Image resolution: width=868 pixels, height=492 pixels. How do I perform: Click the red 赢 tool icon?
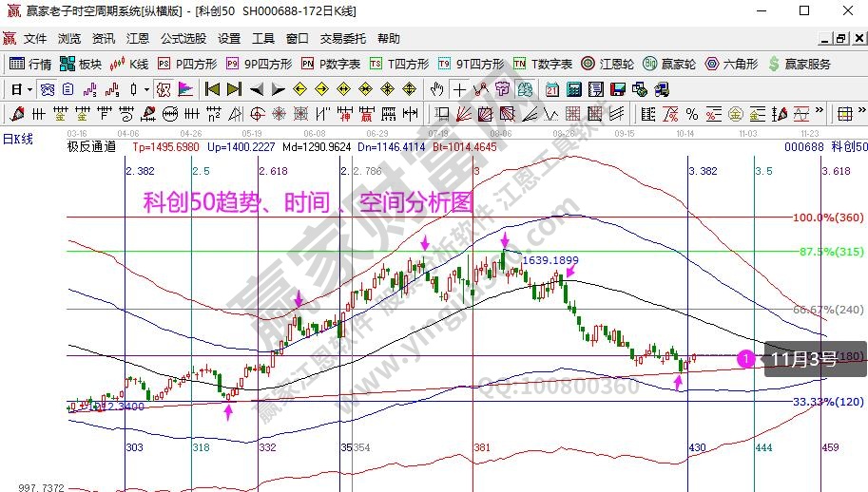click(366, 114)
